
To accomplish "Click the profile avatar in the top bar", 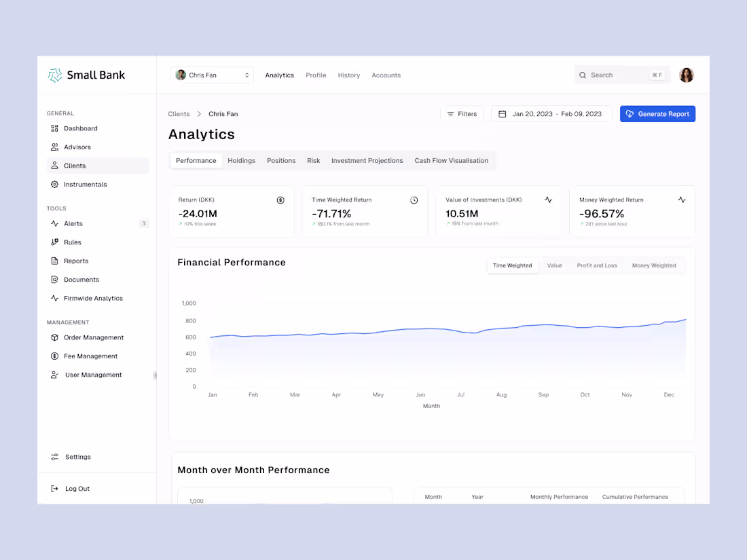I will point(687,75).
